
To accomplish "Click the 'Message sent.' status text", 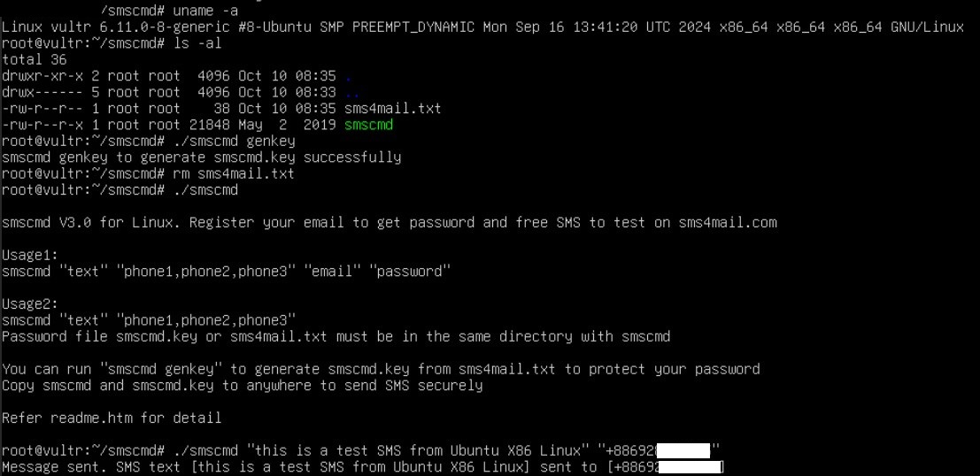I will coord(54,466).
